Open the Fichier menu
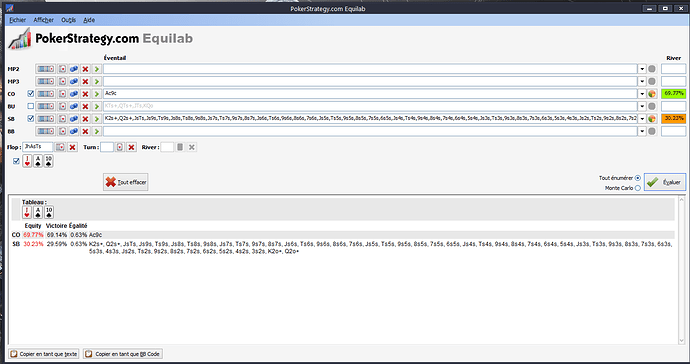Screen dimensions: 690x364 click(18, 20)
